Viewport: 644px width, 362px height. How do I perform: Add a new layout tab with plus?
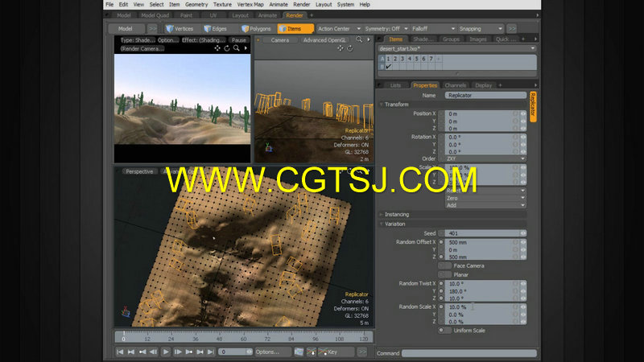(312, 15)
